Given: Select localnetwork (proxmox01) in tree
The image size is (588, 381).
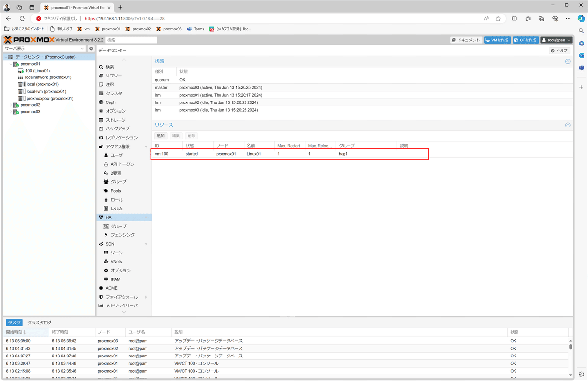Looking at the screenshot, I should pos(48,77).
